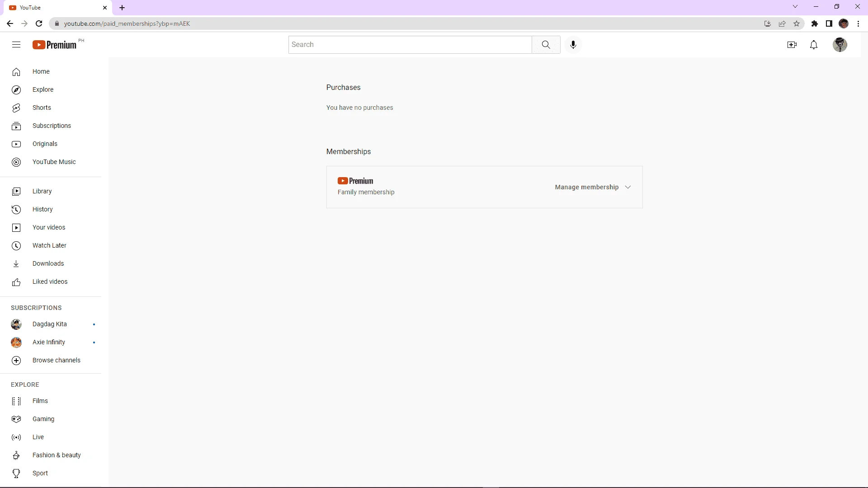Click the YouTube Premium logo
This screenshot has width=868, height=488.
[x=54, y=45]
